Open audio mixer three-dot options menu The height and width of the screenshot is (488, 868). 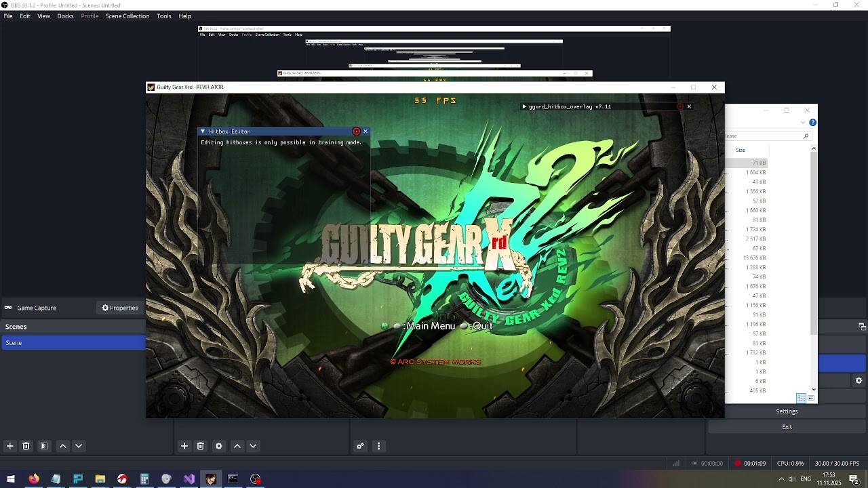(x=379, y=446)
